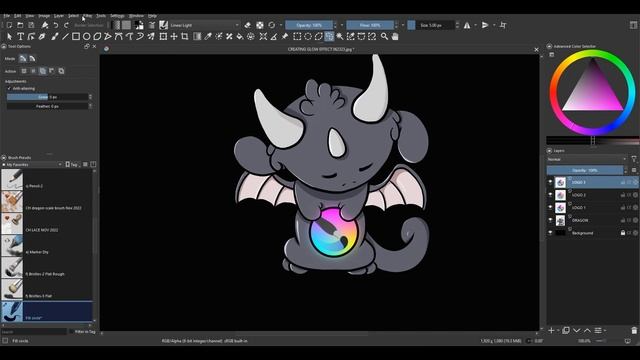This screenshot has width=640, height=360.
Task: Open the layer Normal blend mode dropdown
Action: 587,159
